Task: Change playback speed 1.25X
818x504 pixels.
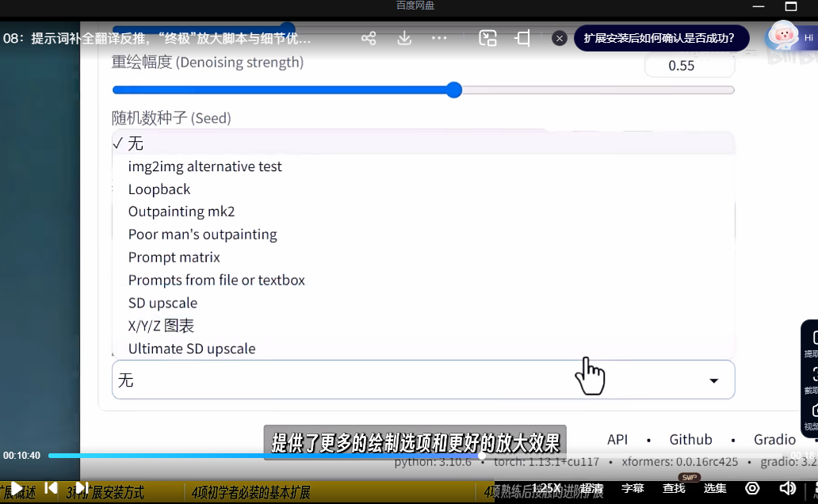Action: (x=546, y=488)
